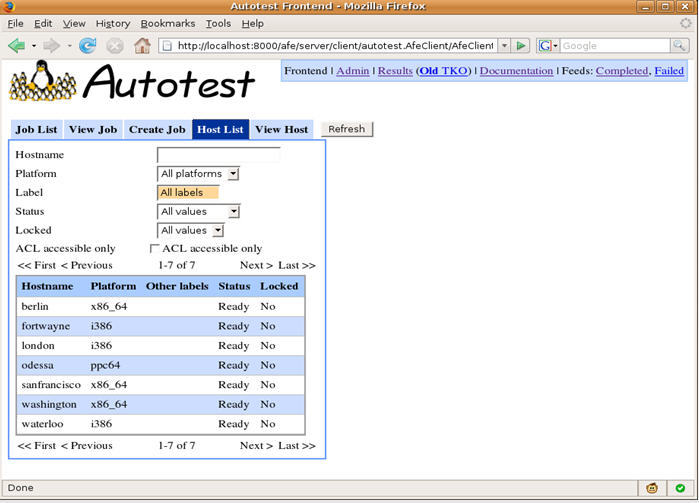This screenshot has height=503, width=699.
Task: Click the All labels selector
Action: tap(188, 193)
